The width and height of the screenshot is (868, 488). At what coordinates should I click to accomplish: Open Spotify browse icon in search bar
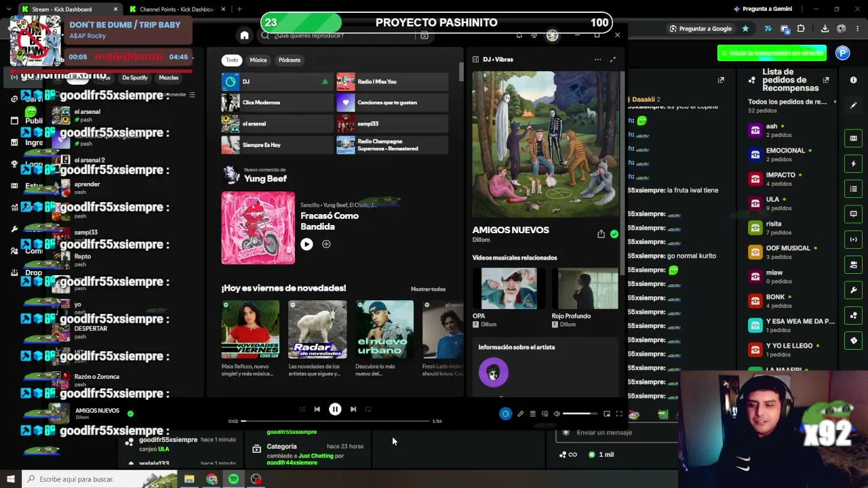pos(425,35)
